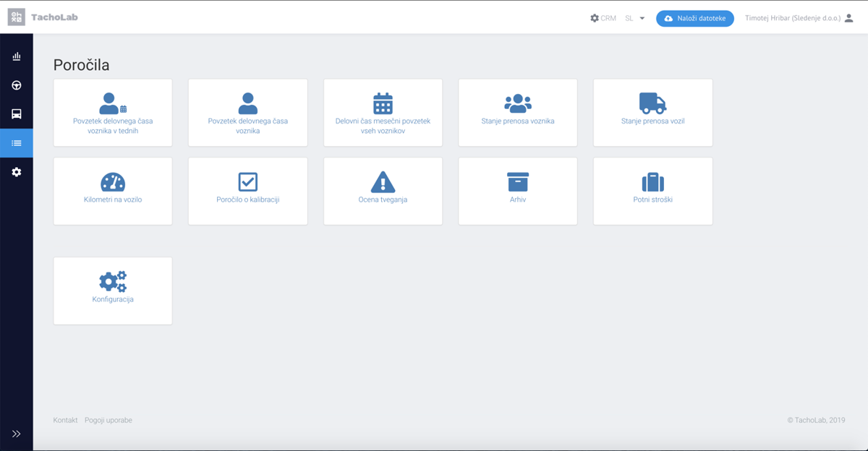The width and height of the screenshot is (868, 451).
Task: Open Poročilo o kalibraciji report
Action: 247,199
